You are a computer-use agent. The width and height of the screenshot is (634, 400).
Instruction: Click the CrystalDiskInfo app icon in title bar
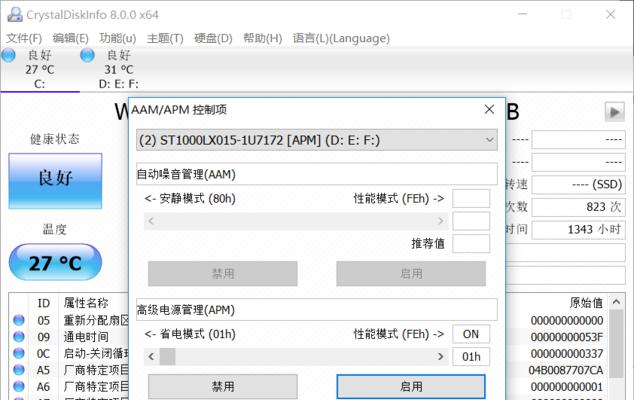click(x=15, y=15)
